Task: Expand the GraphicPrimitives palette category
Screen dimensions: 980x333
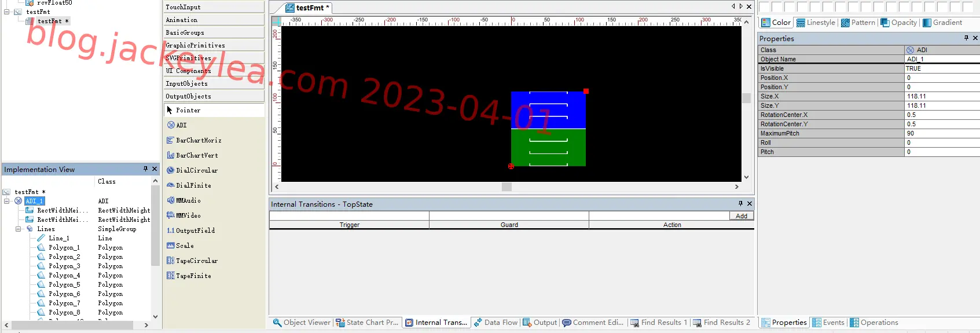Action: 214,45
